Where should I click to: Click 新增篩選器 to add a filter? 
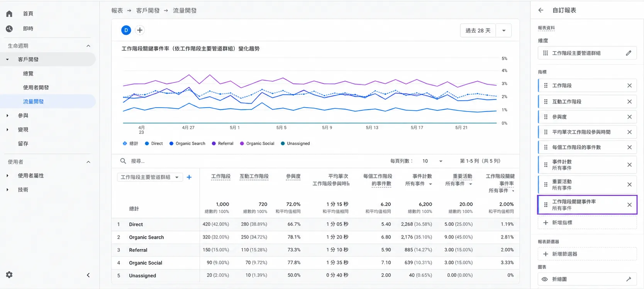(587, 254)
